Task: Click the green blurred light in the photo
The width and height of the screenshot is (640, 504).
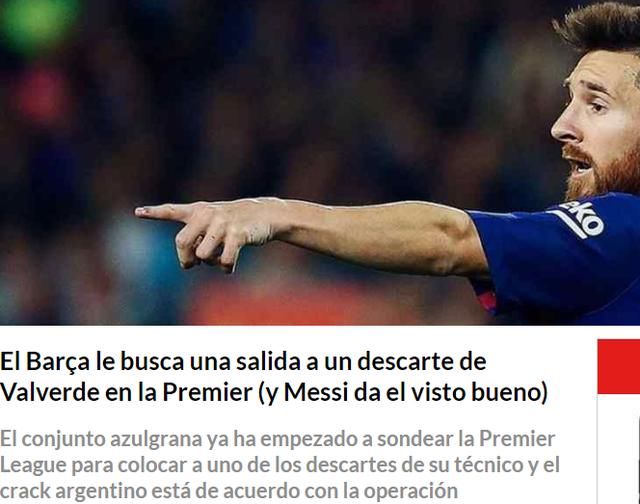Action: (x=39, y=22)
